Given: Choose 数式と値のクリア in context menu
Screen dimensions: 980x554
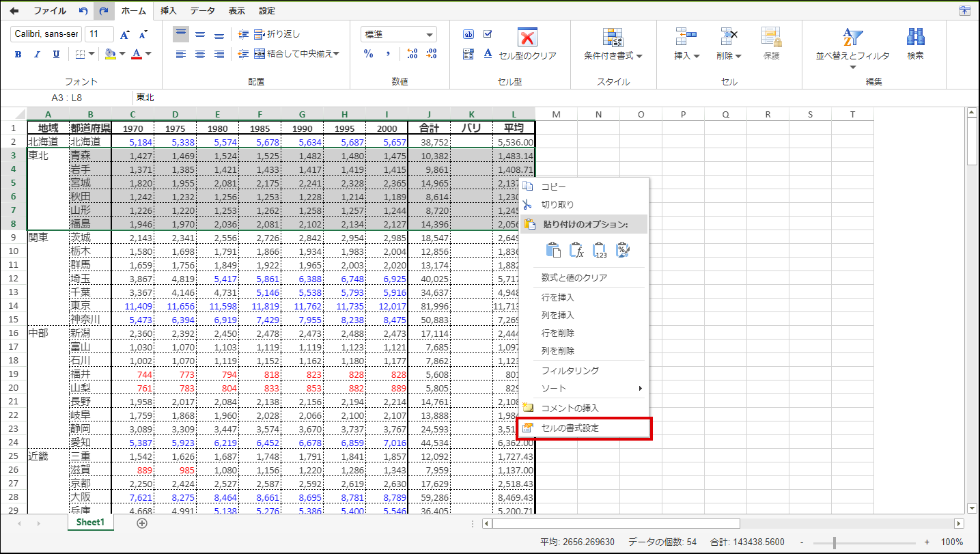Looking at the screenshot, I should click(x=583, y=278).
